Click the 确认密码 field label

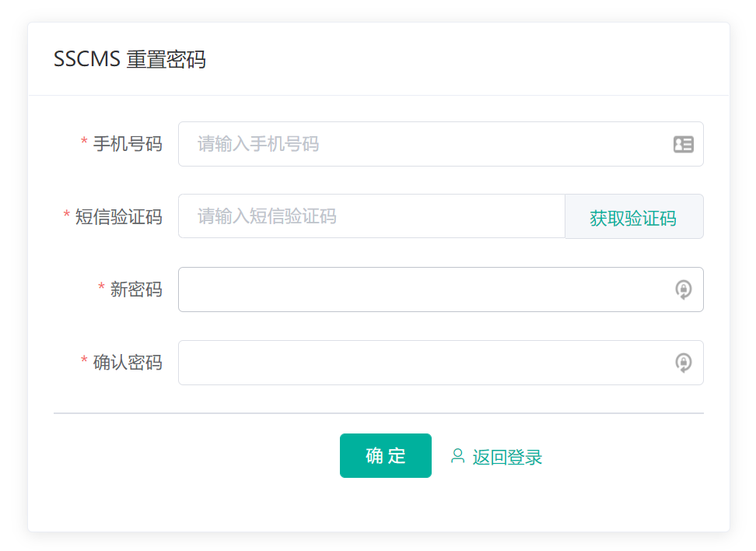click(128, 363)
